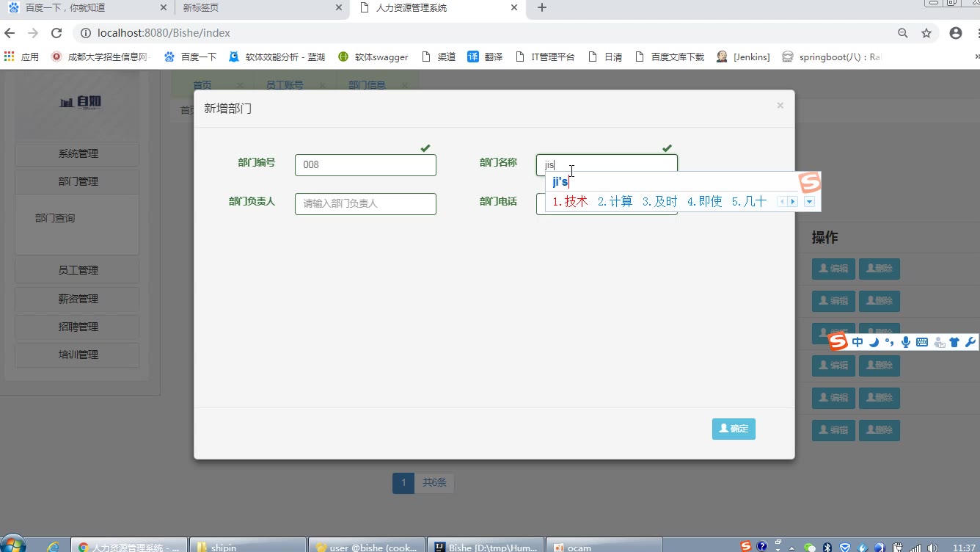Image resolution: width=980 pixels, height=552 pixels.
Task: Open 成都大学招生信息网 bookmark
Action: [x=100, y=57]
